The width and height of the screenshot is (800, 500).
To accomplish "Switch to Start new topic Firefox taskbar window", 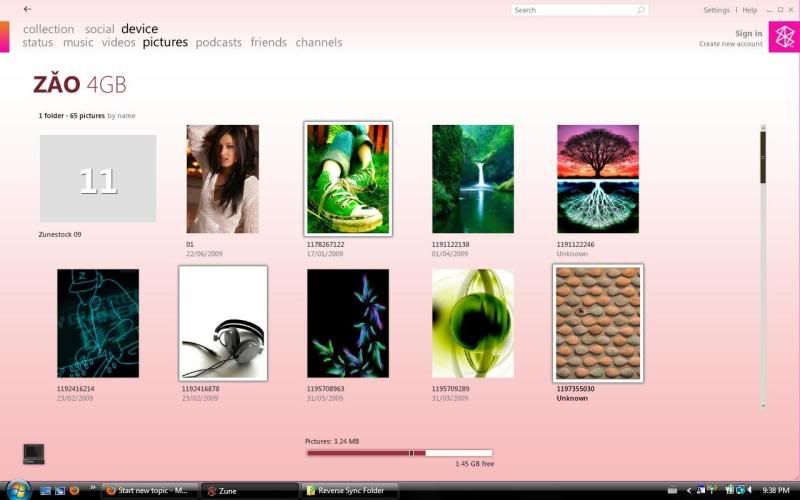I will (150, 490).
